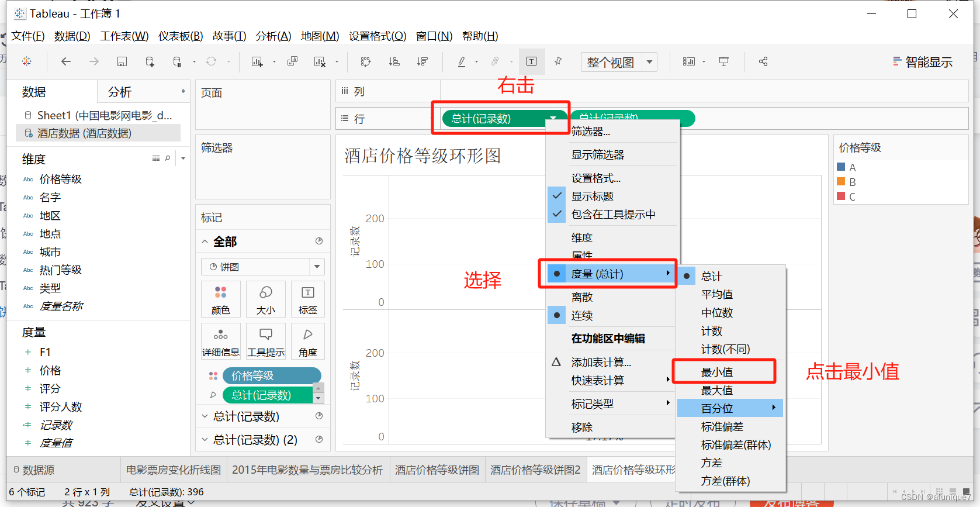Click the duplicate sheet icon

tap(293, 61)
